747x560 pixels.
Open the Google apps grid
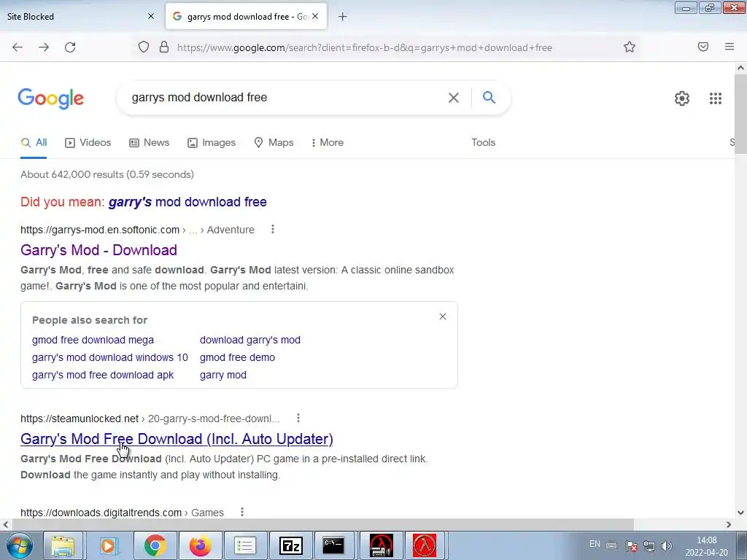point(715,98)
